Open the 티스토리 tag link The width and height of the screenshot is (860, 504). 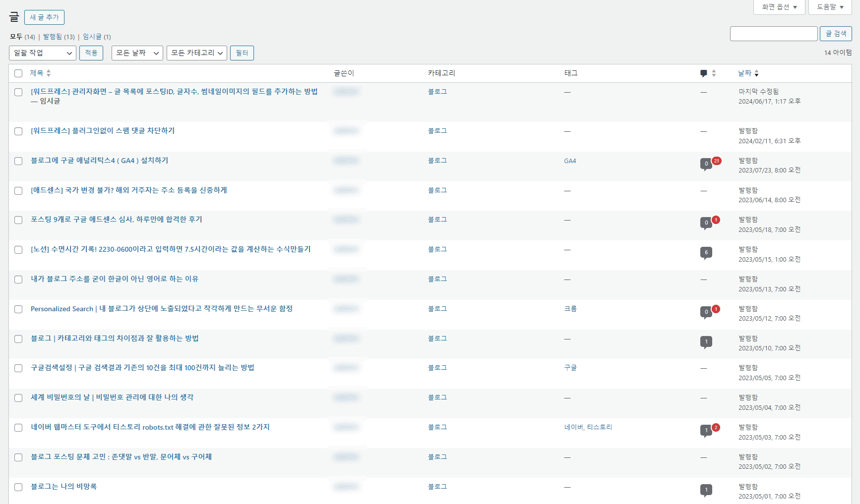click(600, 427)
